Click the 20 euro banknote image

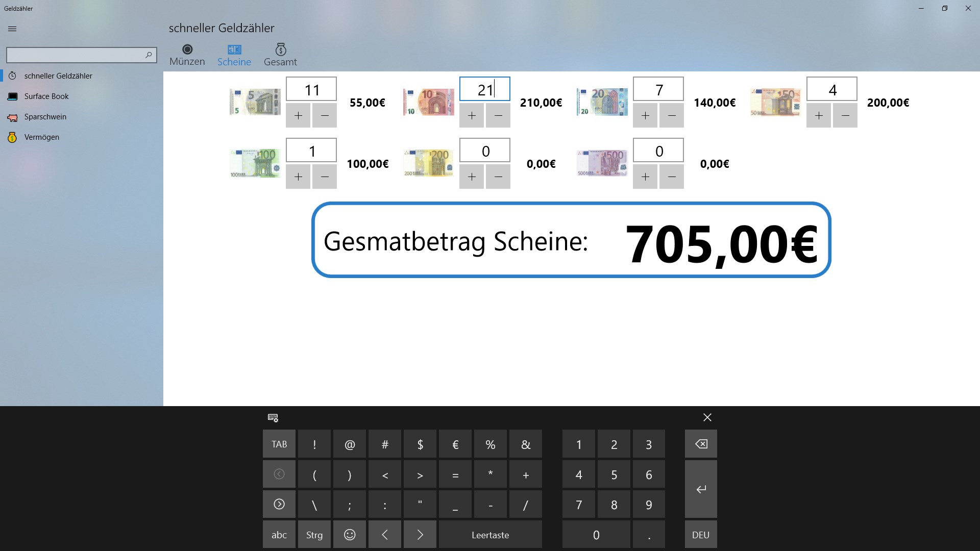tap(602, 102)
